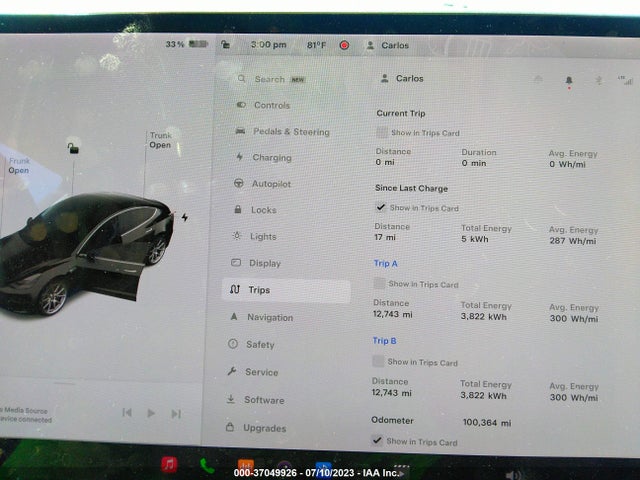Tap the unlock padlock above the car
The width and height of the screenshot is (640, 480).
(73, 148)
